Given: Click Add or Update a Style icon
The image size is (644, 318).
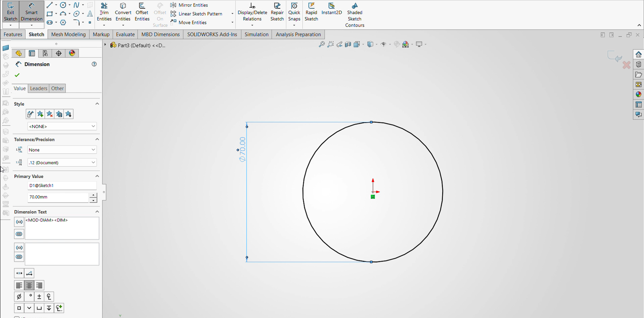Looking at the screenshot, I should [40, 114].
